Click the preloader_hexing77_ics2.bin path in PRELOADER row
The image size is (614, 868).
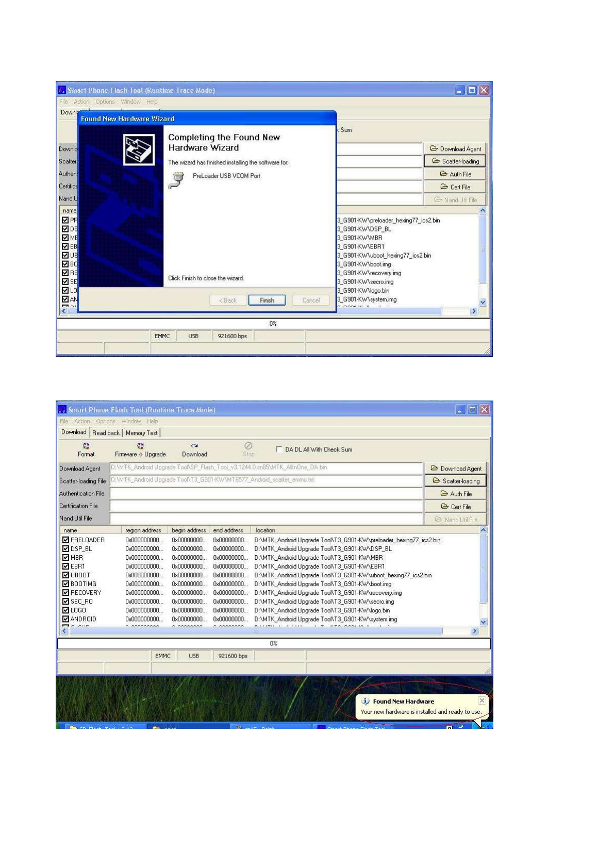347,540
